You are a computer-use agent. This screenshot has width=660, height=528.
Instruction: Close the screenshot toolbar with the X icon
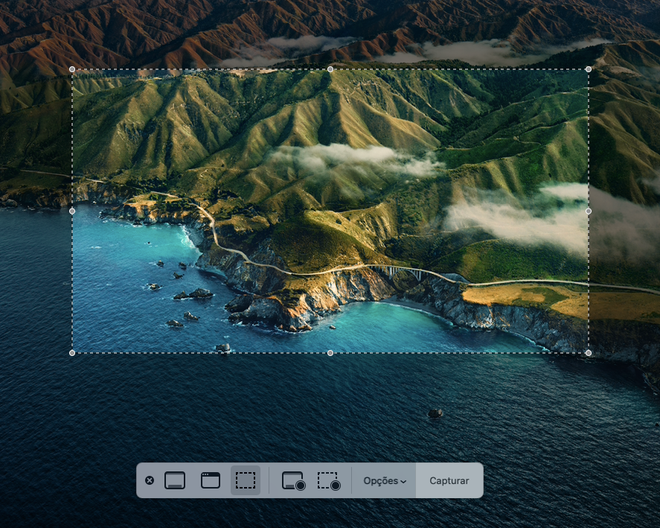tap(149, 480)
